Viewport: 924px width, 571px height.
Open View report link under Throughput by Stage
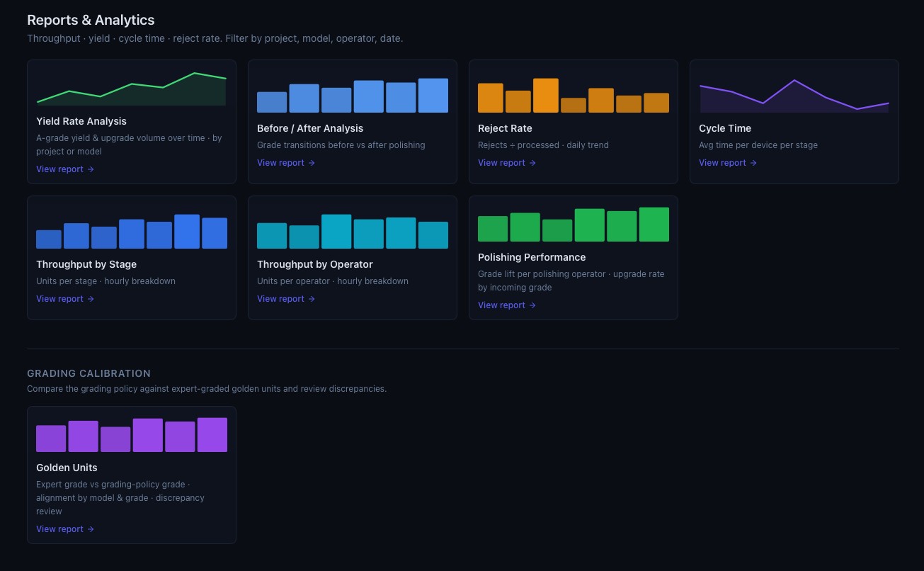click(x=65, y=299)
